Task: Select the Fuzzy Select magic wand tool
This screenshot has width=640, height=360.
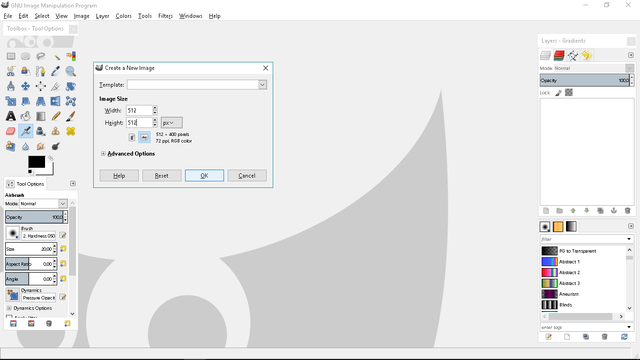Action: point(56,56)
